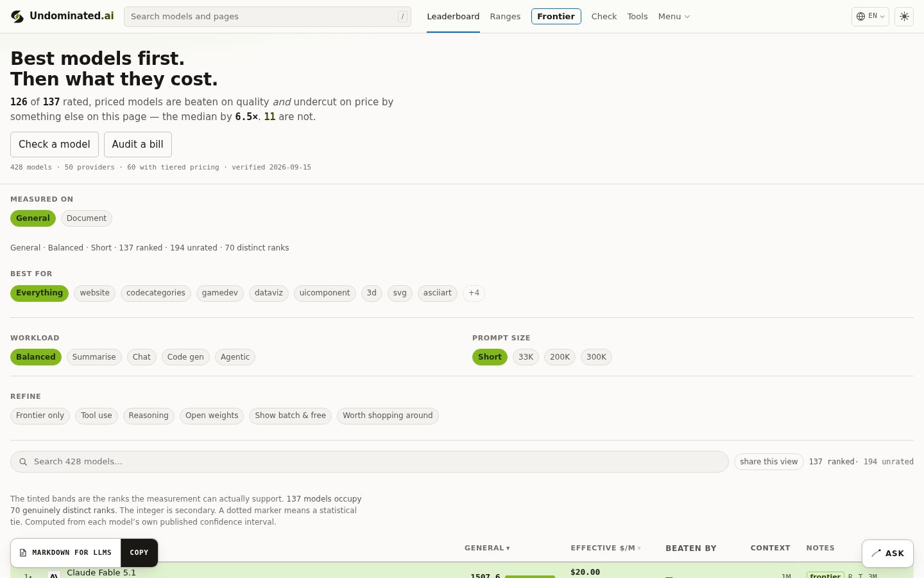Select the svg category chip

pos(400,293)
